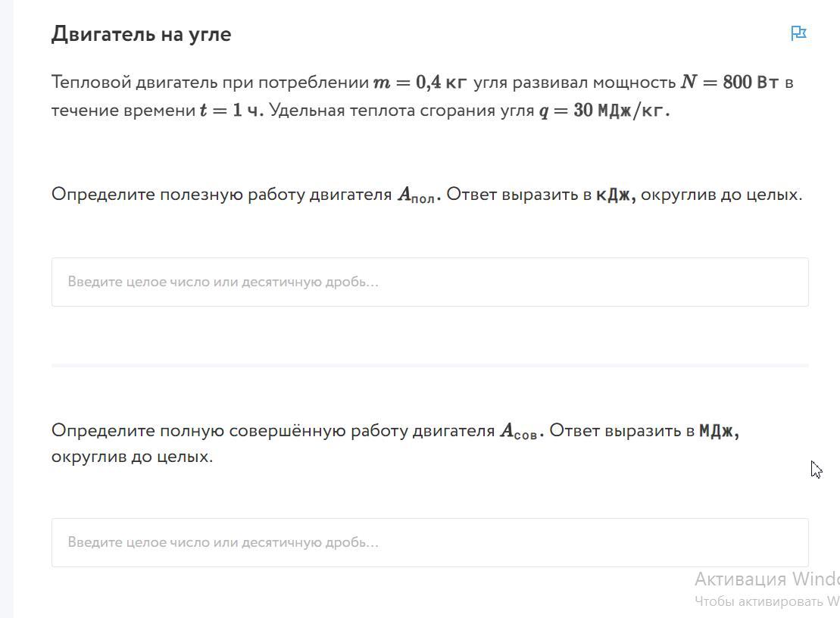The image size is (840, 618).
Task: Click the bold unit "МДж" in the second question
Action: [717, 431]
